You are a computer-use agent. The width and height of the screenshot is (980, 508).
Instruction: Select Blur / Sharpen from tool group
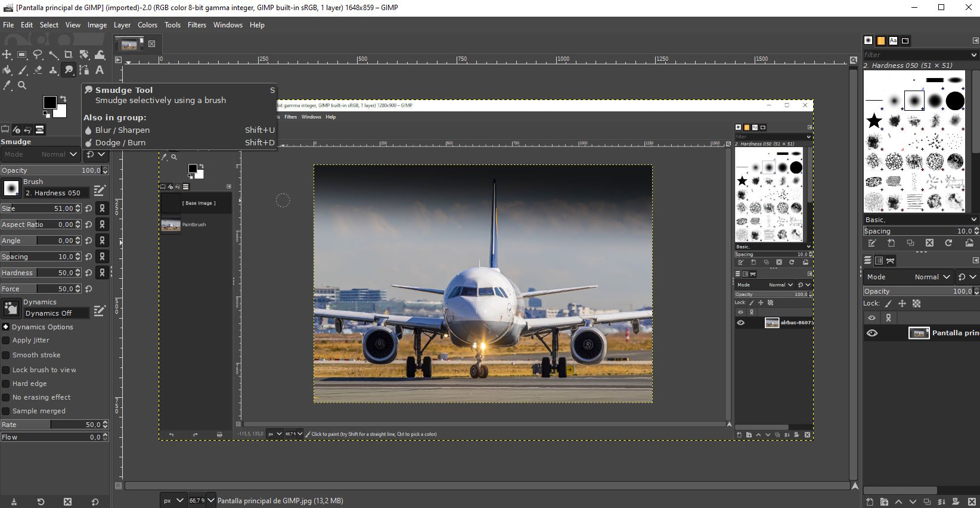122,130
